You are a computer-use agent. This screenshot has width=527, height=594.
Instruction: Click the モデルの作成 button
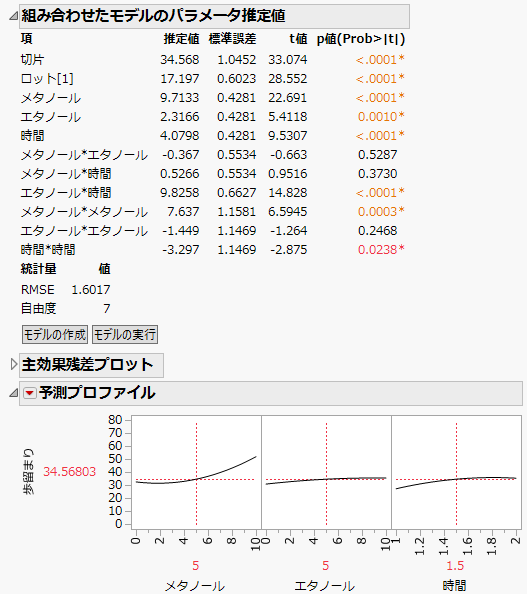[x=55, y=335]
